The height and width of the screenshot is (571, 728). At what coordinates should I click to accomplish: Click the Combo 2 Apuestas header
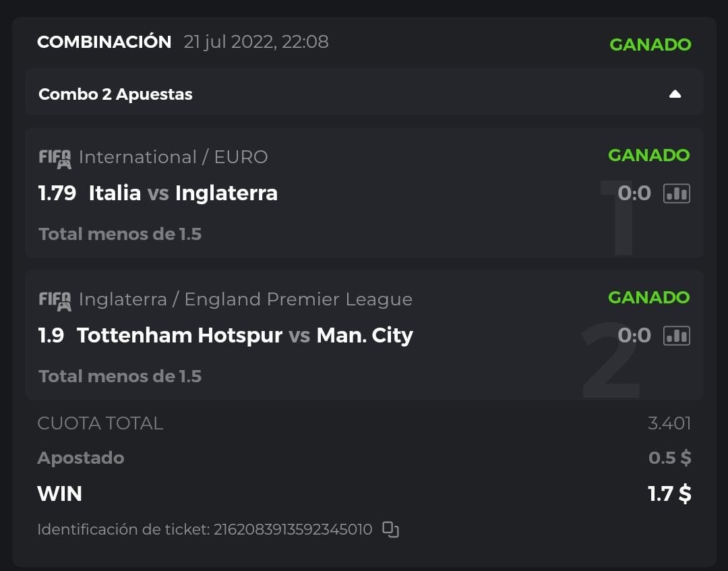click(115, 94)
